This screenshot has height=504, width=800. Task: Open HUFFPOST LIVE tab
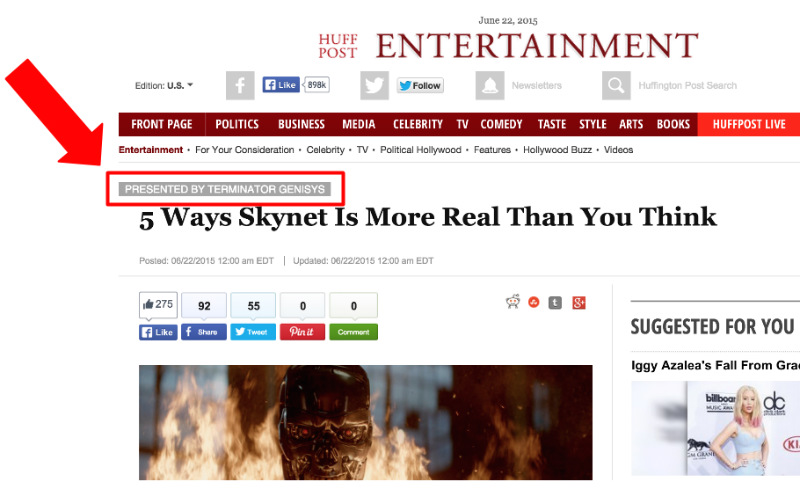coord(748,124)
